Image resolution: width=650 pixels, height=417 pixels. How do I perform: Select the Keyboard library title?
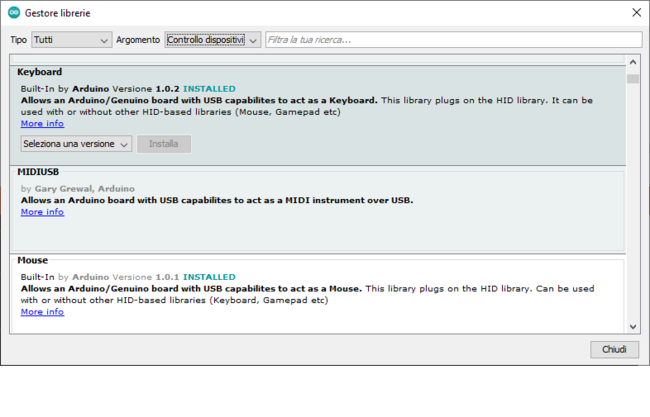point(39,72)
